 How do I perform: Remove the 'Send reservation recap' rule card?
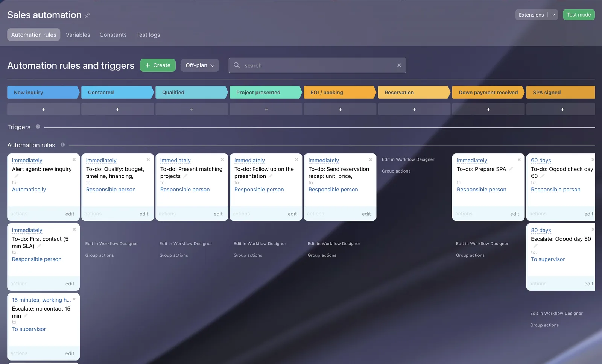coord(371,159)
